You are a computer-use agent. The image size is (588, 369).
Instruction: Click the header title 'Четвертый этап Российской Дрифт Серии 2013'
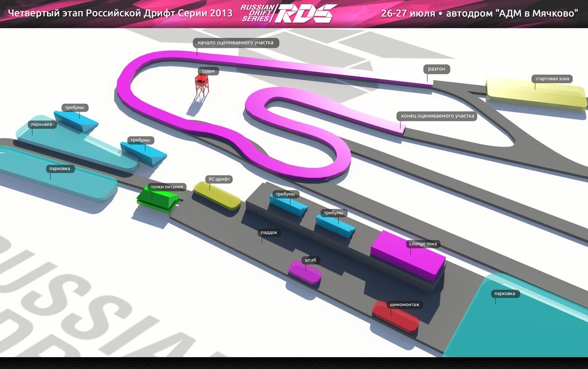(x=121, y=13)
